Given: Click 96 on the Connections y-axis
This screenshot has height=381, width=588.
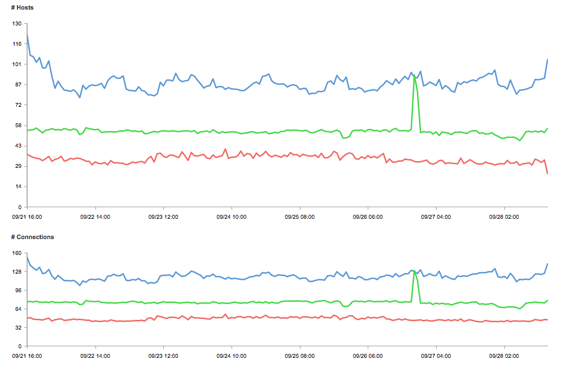Looking at the screenshot, I should click(x=19, y=291).
